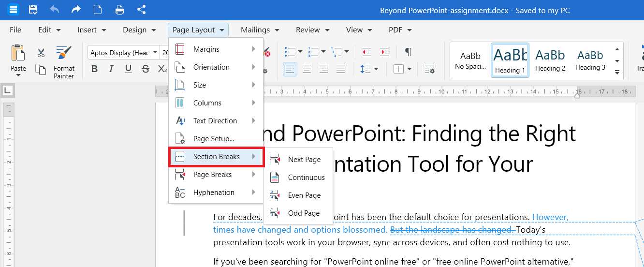The height and width of the screenshot is (267, 644).
Task: Open the Mailings menu
Action: 260,30
